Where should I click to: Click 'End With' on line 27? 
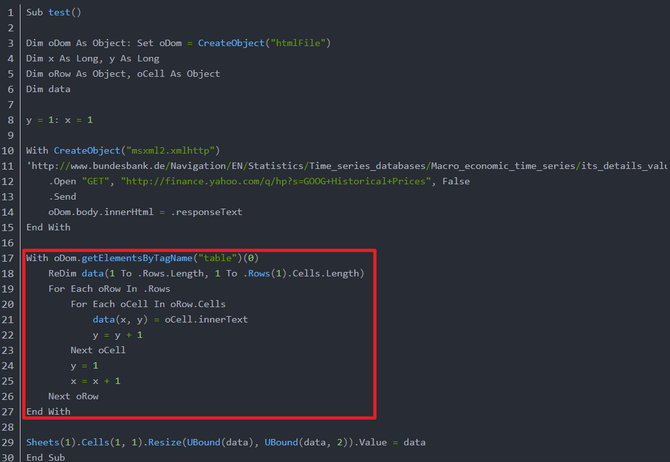click(x=48, y=412)
